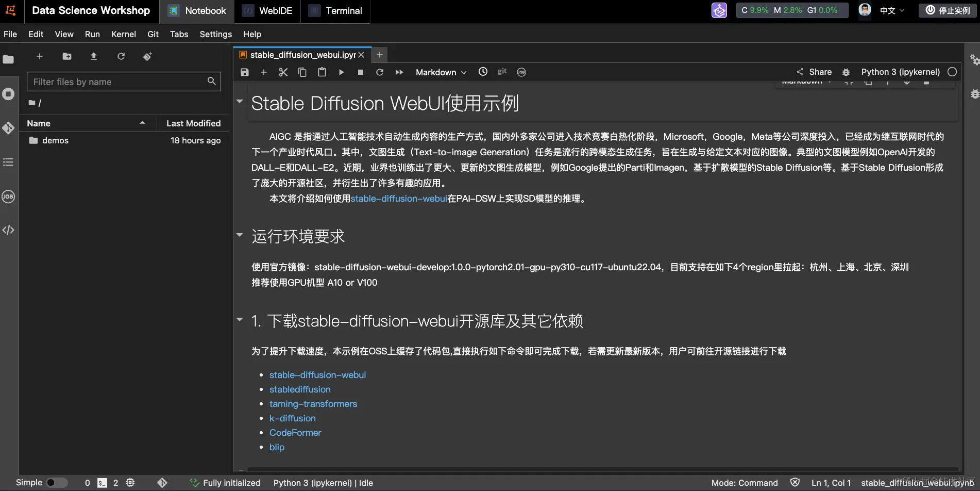The image size is (980, 491).
Task: Switch kernel via Python 3 (ipykernel) button
Action: click(x=901, y=72)
